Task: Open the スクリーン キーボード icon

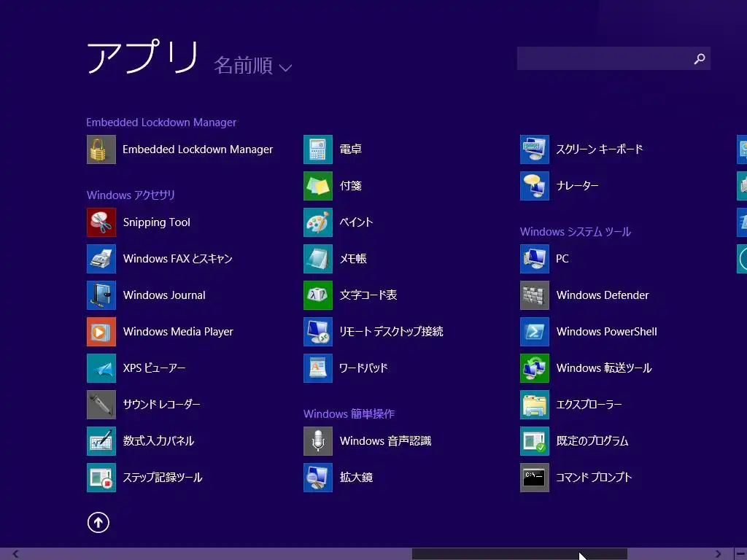Action: [535, 149]
